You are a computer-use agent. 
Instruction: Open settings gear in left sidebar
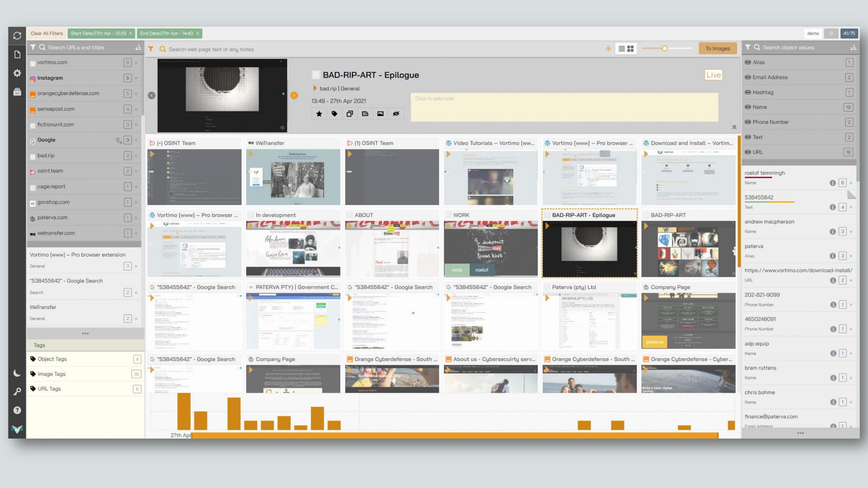click(x=17, y=73)
